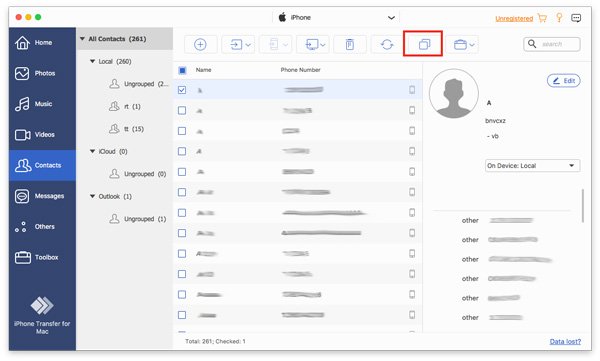
Task: Collapse the Outlook group triangle
Action: [x=92, y=196]
